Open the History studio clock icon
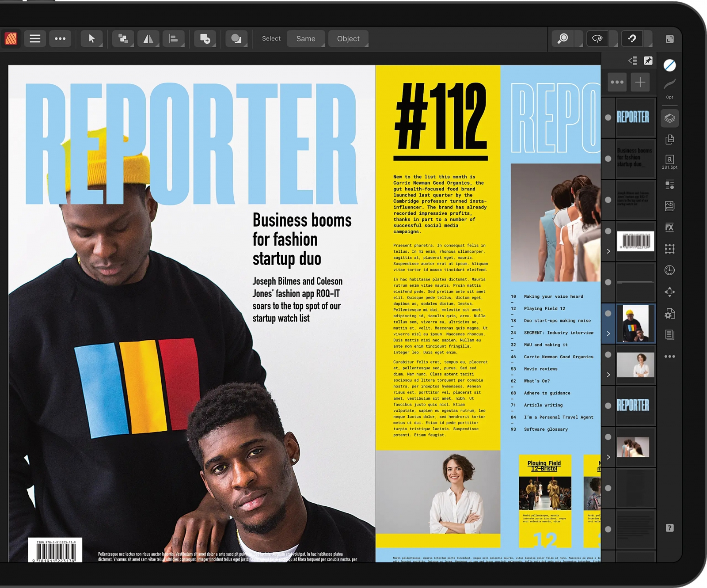This screenshot has width=707, height=588. 669,270
